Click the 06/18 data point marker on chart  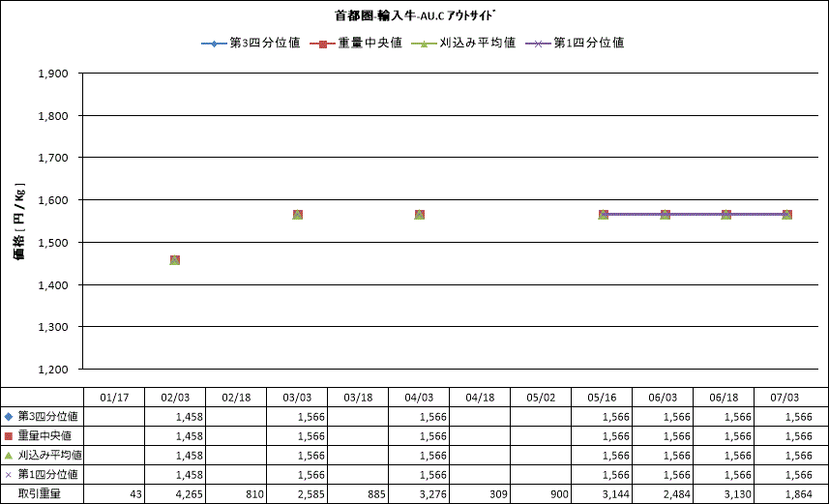point(725,215)
